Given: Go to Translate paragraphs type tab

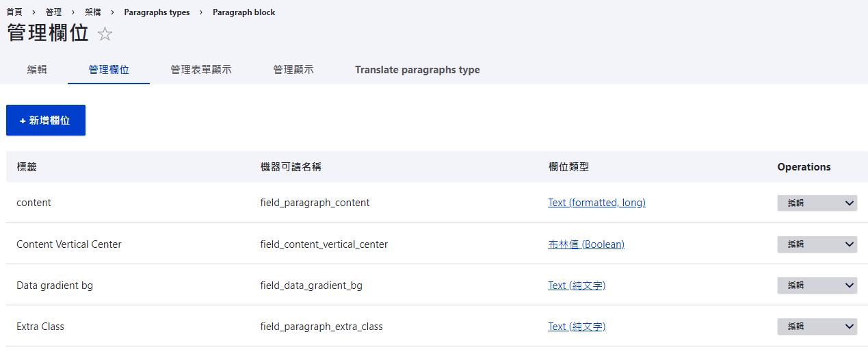Looking at the screenshot, I should tap(417, 70).
